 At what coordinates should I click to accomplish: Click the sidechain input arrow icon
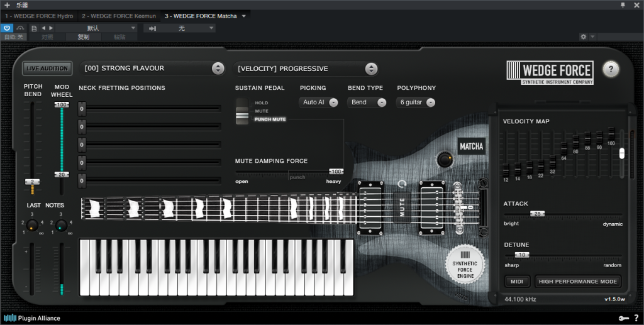(152, 28)
